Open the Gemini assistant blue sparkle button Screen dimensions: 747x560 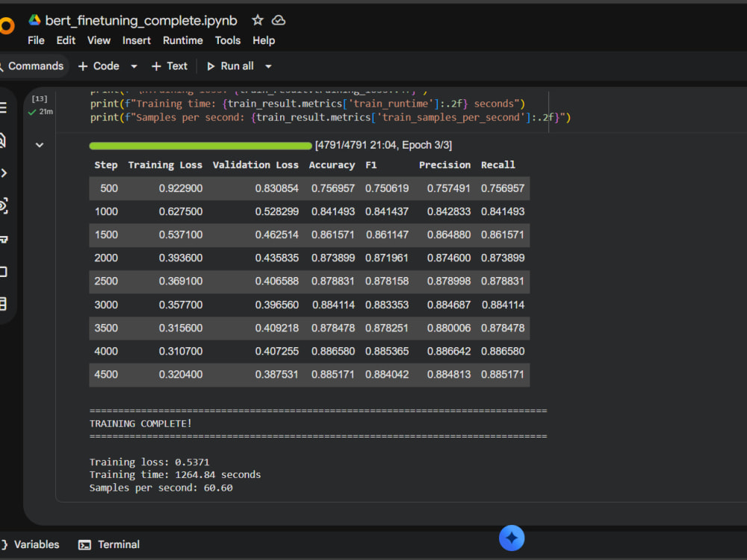tap(512, 538)
